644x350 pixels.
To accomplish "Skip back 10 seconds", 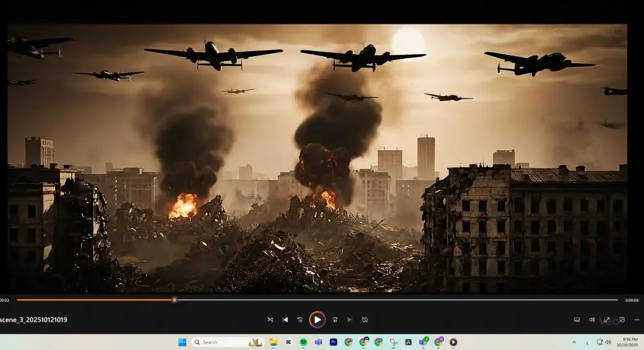I will 300,320.
